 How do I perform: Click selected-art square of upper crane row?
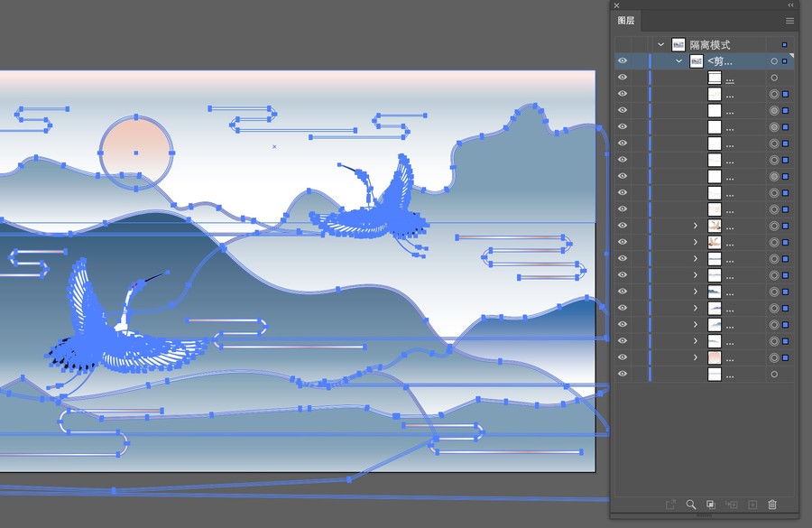786,226
